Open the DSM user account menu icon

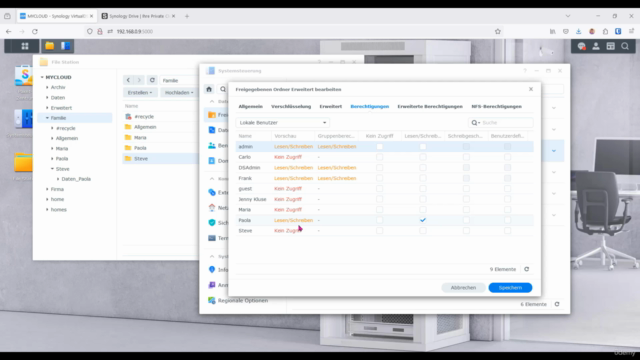coord(596,46)
